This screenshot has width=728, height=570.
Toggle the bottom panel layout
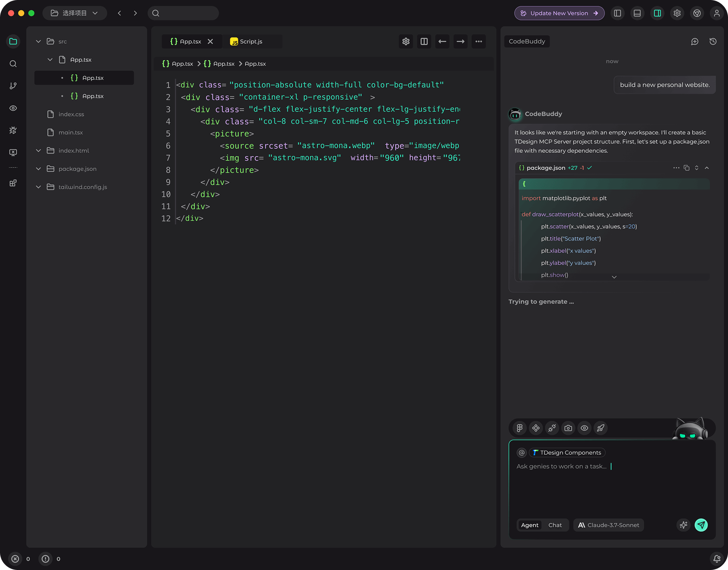coord(637,13)
